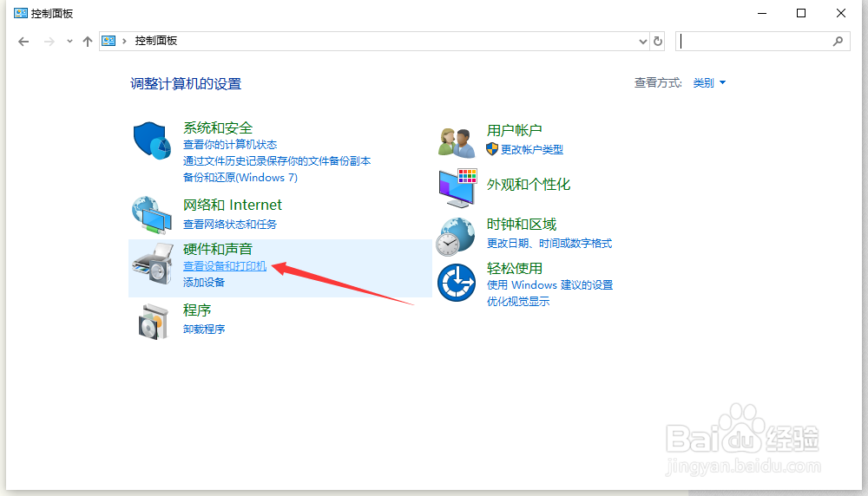This screenshot has height=496, width=868.
Task: Open the 外观和个性化 heading
Action: [529, 185]
